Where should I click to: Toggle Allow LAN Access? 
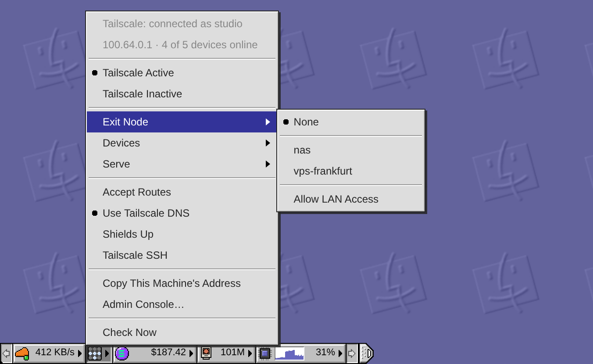click(351, 199)
